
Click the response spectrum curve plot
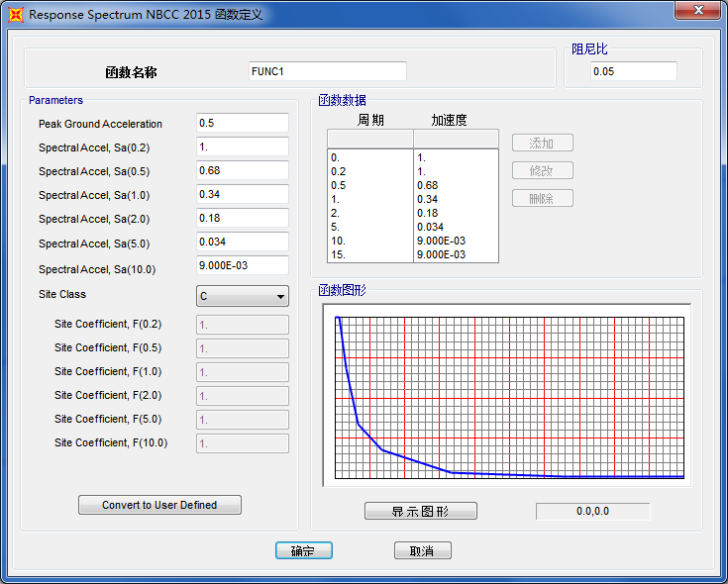[x=509, y=398]
